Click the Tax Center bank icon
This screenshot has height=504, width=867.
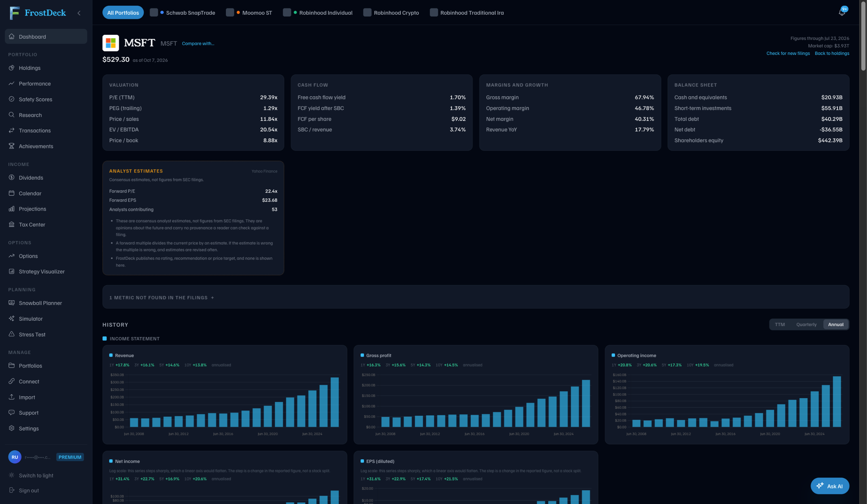tap(12, 224)
